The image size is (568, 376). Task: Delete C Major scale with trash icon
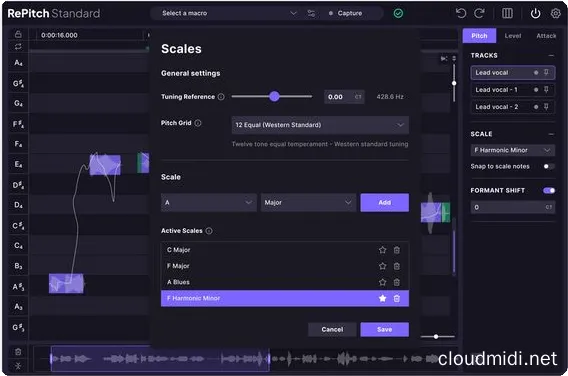click(397, 250)
